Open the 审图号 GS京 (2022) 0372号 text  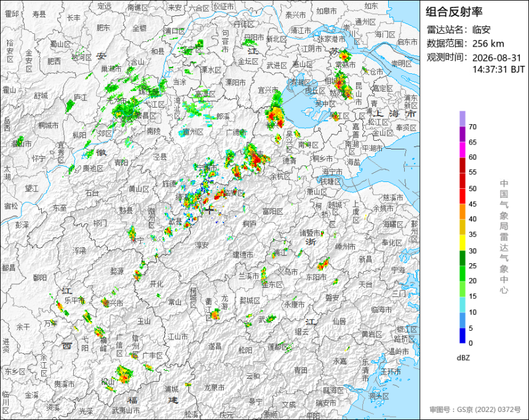point(475,410)
